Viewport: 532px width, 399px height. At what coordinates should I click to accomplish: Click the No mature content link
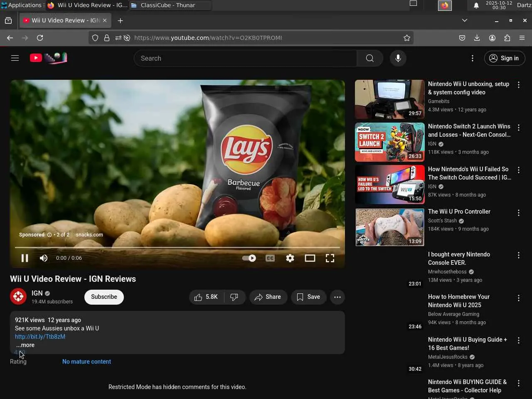pos(86,362)
